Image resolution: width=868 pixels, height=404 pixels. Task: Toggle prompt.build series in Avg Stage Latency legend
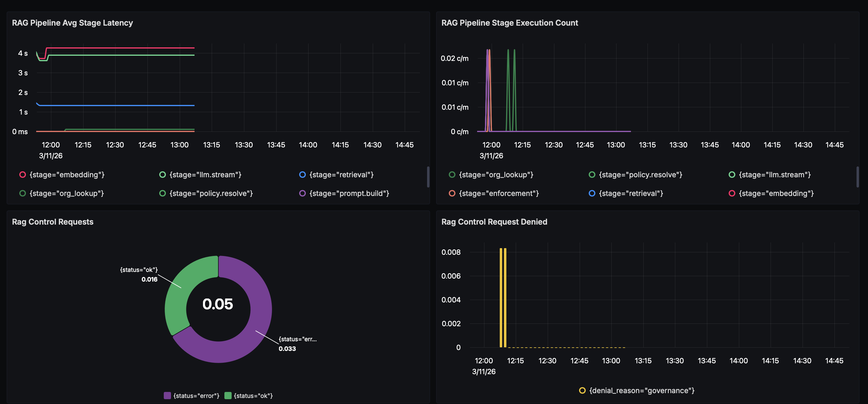click(x=344, y=194)
